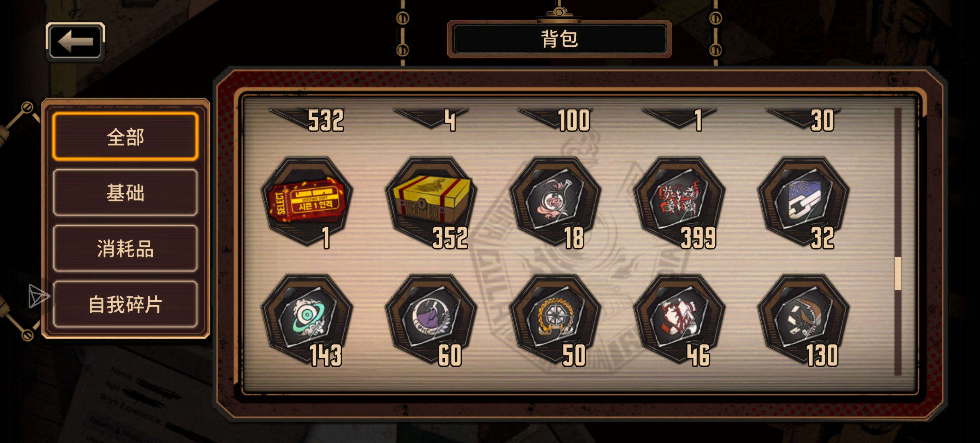Tap the partially visible item with count 532
980x443 pixels.
[307, 119]
